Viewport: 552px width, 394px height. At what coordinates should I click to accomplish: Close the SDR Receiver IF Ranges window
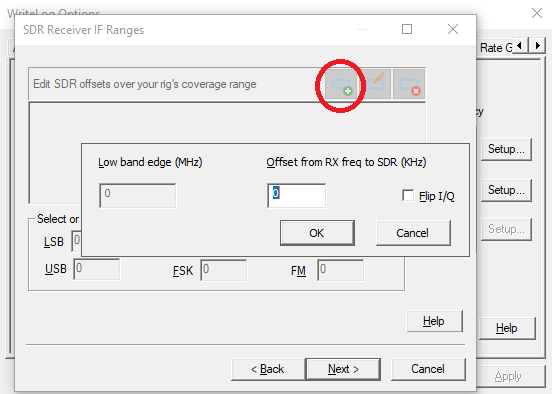(x=453, y=29)
